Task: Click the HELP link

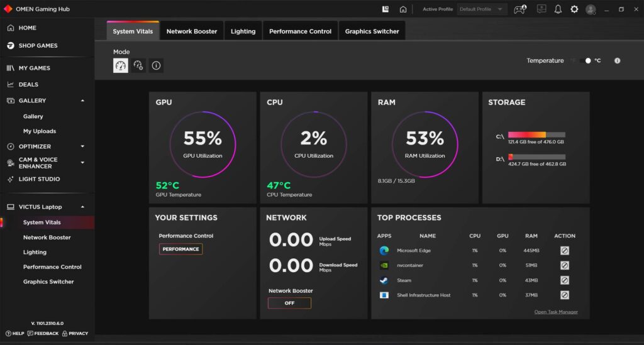Action: coord(15,334)
